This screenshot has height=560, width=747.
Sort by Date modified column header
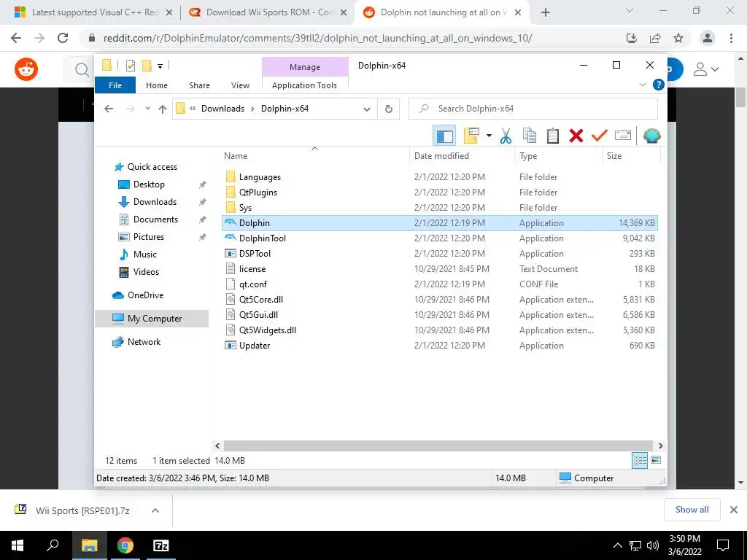click(x=462, y=156)
